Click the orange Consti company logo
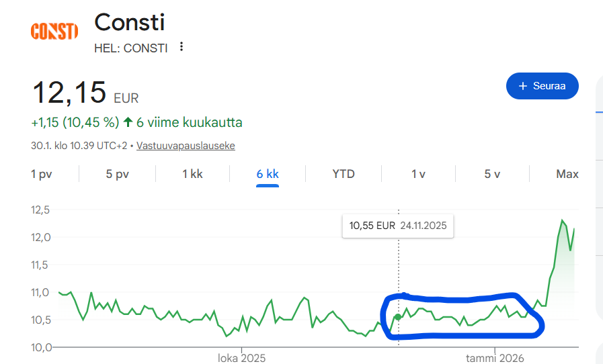The image size is (603, 364). click(x=54, y=31)
